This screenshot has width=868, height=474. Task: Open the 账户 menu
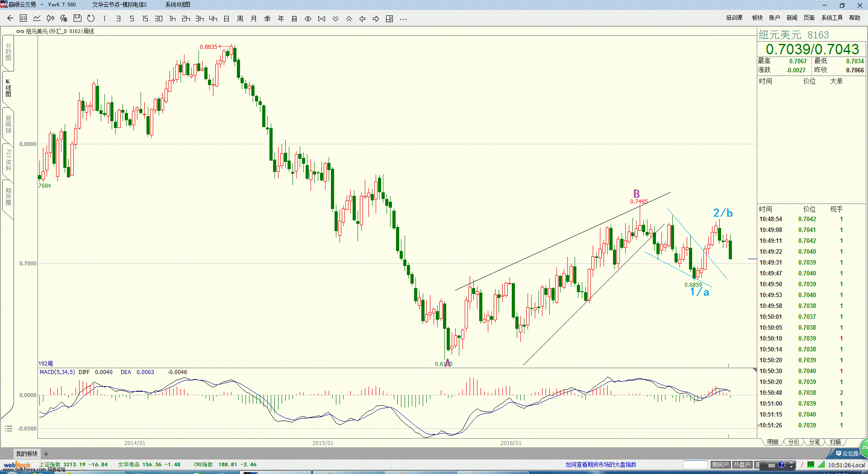click(x=774, y=18)
